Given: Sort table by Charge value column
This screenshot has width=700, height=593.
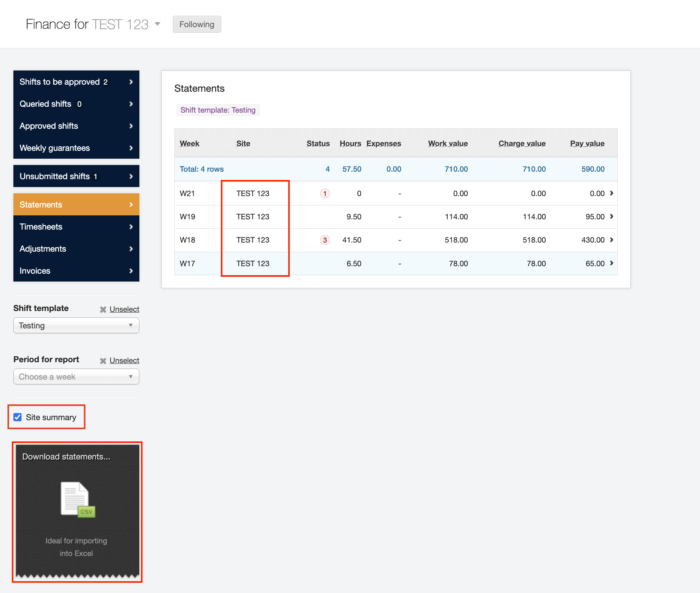Looking at the screenshot, I should 522,144.
